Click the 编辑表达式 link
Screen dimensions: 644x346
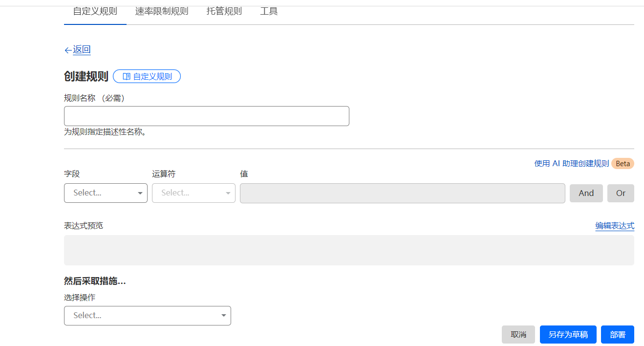click(614, 226)
